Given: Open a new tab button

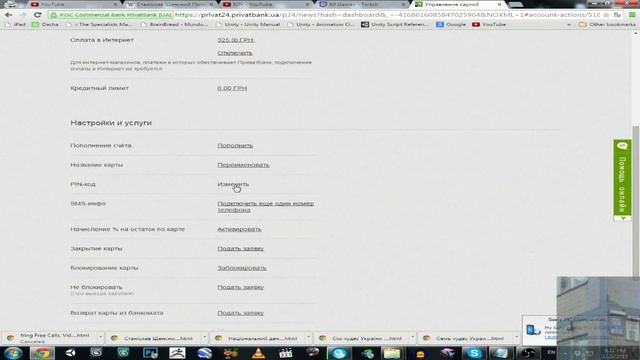Looking at the screenshot, I should 516,4.
